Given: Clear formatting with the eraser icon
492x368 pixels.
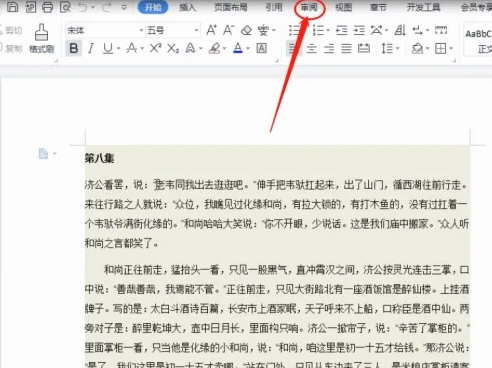Looking at the screenshot, I should [246, 31].
